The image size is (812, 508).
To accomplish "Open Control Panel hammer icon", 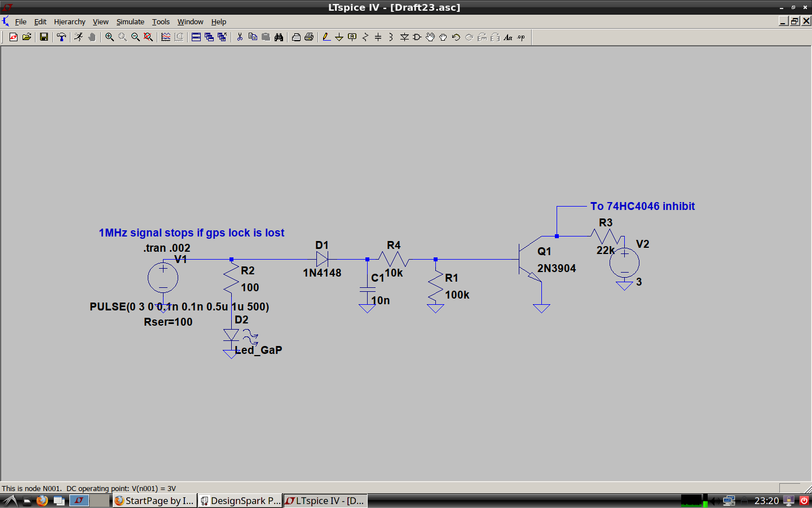I will tap(61, 37).
